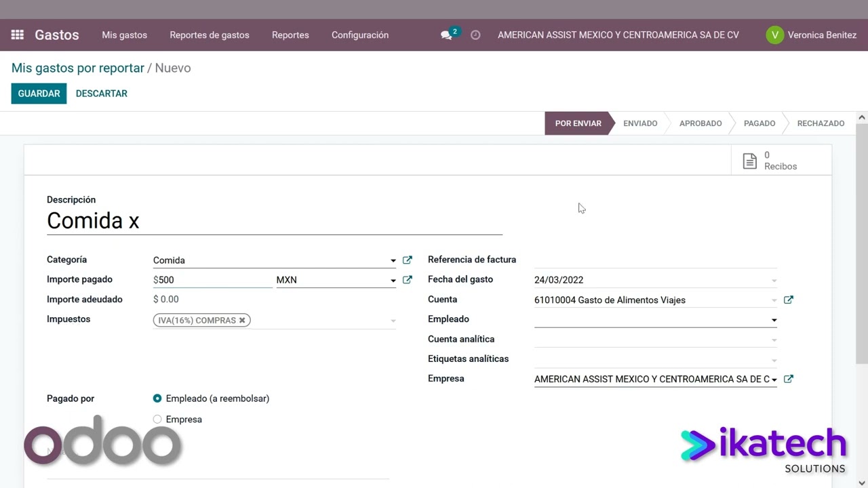
Task: Click the Importe adeudado $ 0.00 value
Action: coord(166,300)
